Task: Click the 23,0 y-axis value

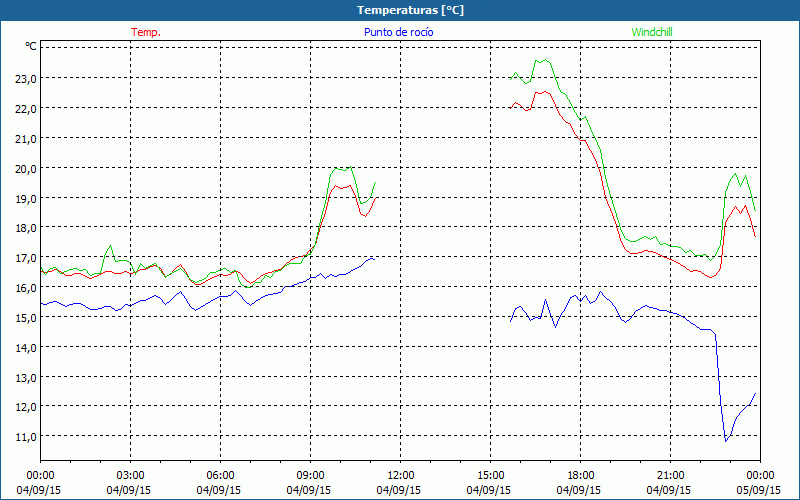Action: tap(28, 79)
